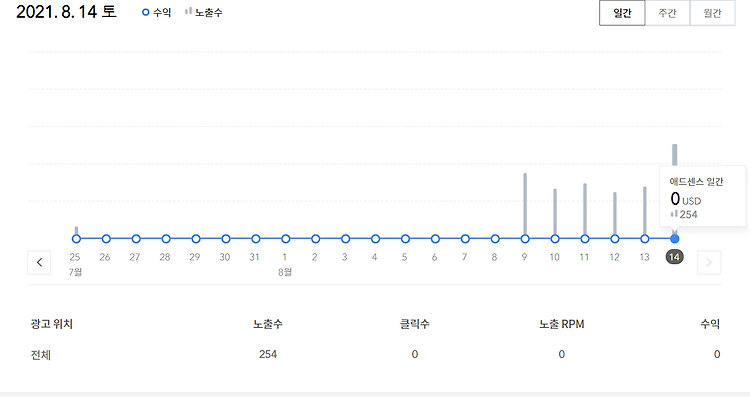
Task: Select the 27 data point on chart
Action: (x=136, y=239)
